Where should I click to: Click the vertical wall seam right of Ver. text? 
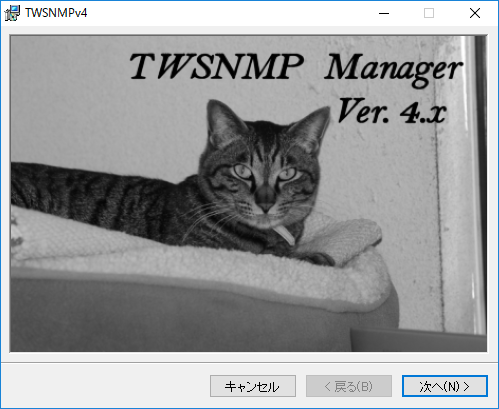click(440, 217)
